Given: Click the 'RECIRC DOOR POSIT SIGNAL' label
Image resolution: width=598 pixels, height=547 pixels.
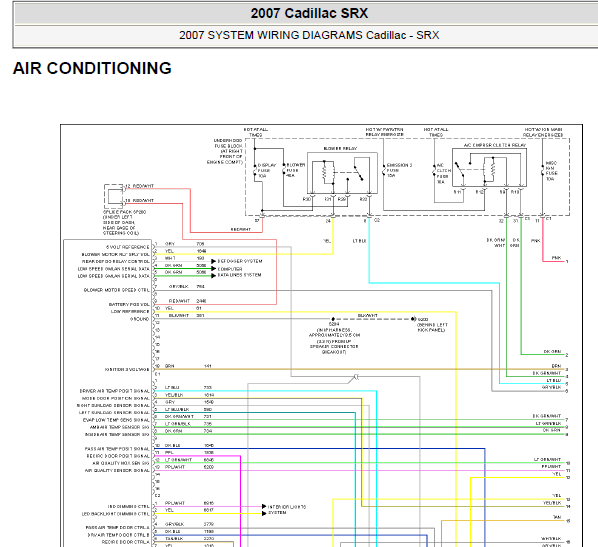Looking at the screenshot, I should tap(118, 456).
